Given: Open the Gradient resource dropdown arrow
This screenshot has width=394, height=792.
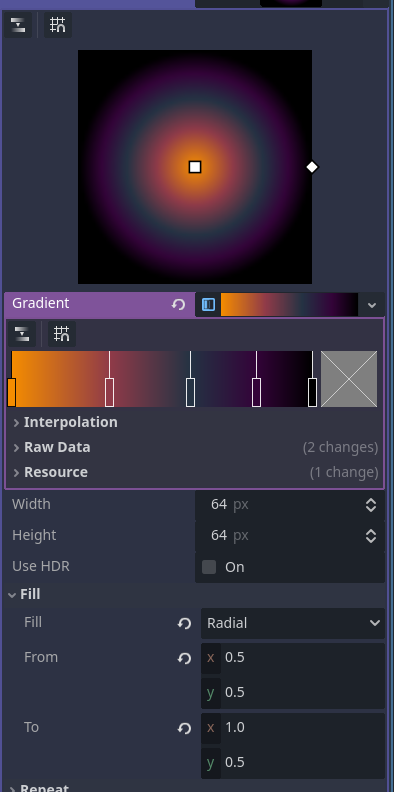Looking at the screenshot, I should coord(372,305).
